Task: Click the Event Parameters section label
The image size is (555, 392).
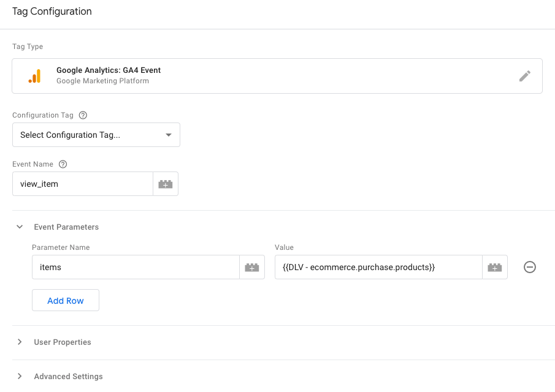Action: 66,227
